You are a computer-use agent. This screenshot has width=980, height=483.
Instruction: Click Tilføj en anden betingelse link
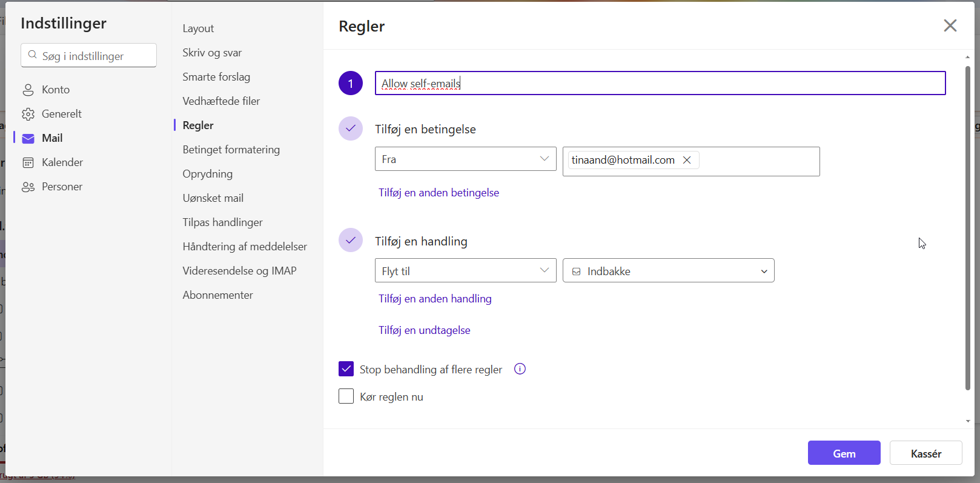point(439,193)
